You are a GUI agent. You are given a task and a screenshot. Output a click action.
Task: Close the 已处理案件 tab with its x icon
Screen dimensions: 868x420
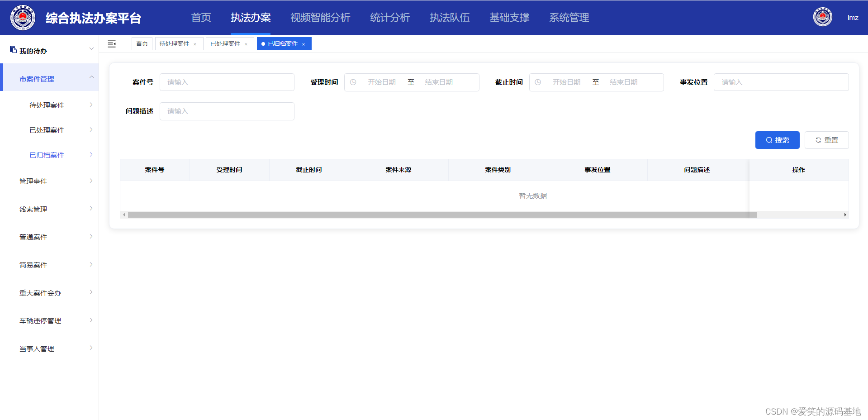tap(246, 44)
